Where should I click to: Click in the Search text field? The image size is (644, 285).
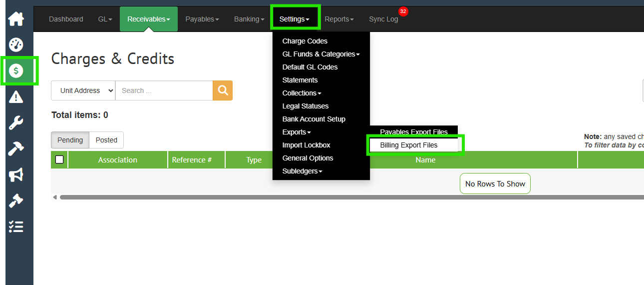pos(164,90)
